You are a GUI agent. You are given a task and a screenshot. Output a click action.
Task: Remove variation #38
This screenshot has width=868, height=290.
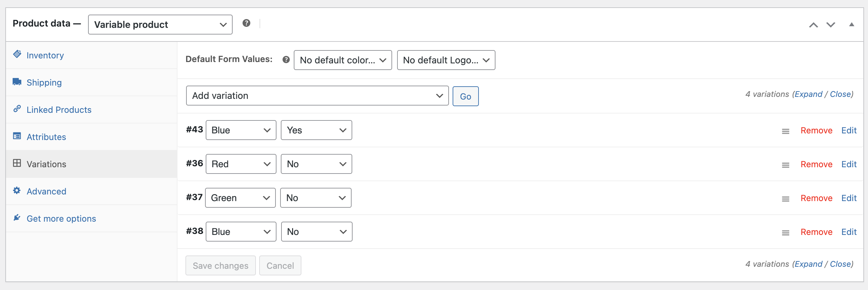pos(816,232)
